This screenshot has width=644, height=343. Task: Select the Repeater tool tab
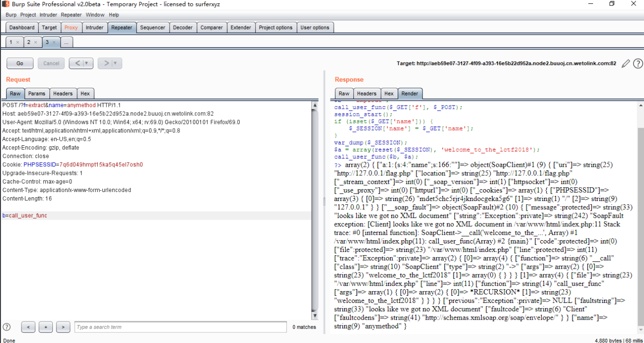click(122, 28)
